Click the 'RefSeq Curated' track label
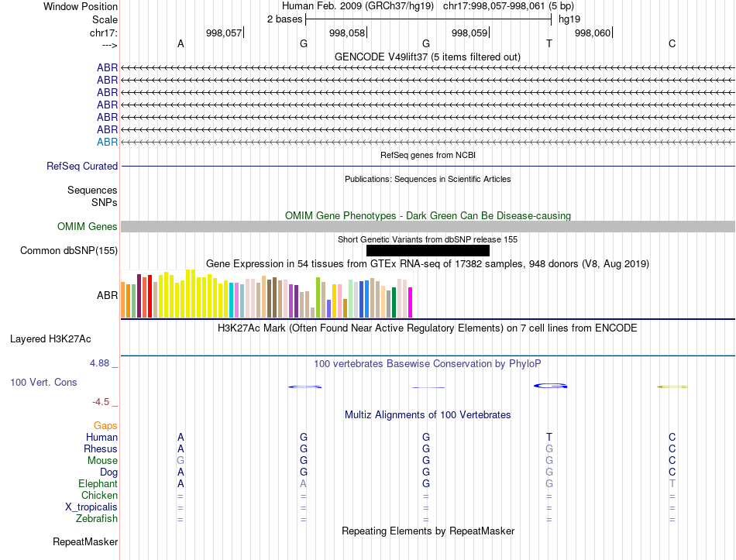The height and width of the screenshot is (560, 736). tap(82, 167)
